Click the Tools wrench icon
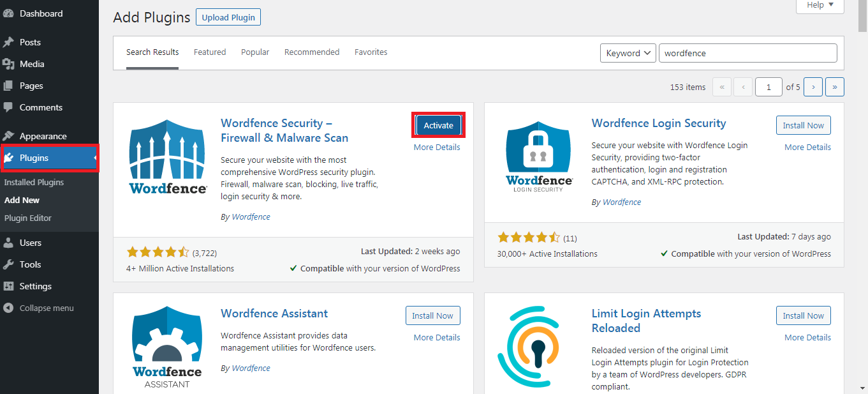Screen dimensions: 868x394 tap(8, 264)
